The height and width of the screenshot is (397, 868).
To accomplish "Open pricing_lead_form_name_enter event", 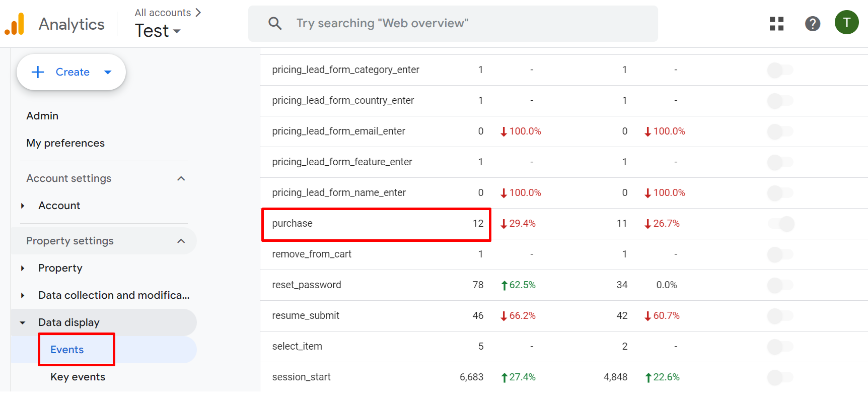I will click(x=339, y=192).
